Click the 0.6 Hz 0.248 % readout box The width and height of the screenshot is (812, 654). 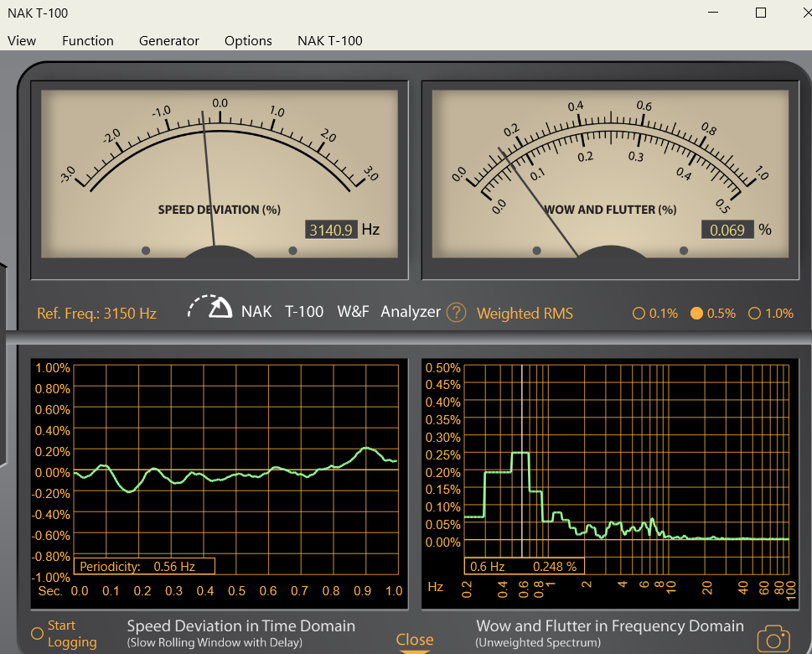click(524, 566)
